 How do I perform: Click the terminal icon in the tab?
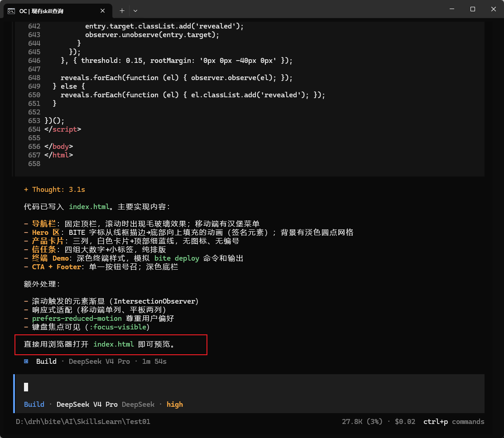(x=11, y=11)
